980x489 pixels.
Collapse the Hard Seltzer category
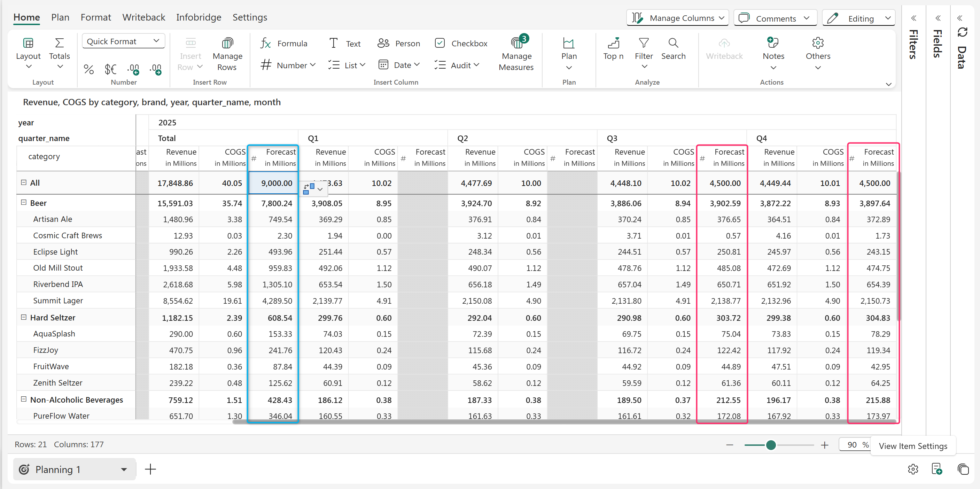(x=24, y=317)
